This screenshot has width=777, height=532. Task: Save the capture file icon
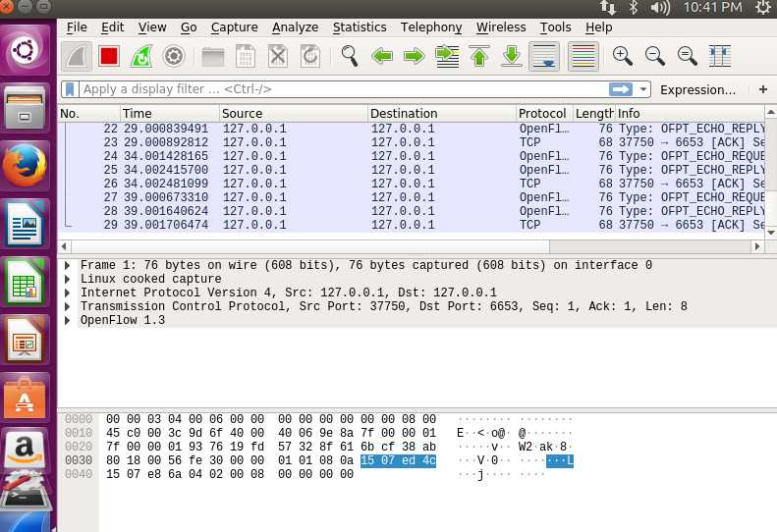coord(246,56)
